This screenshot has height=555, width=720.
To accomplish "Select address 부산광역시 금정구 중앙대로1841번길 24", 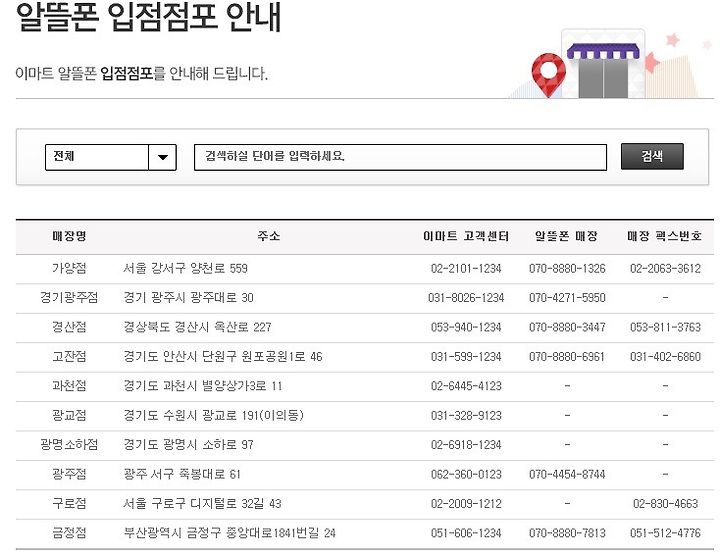I will pyautogui.click(x=229, y=533).
